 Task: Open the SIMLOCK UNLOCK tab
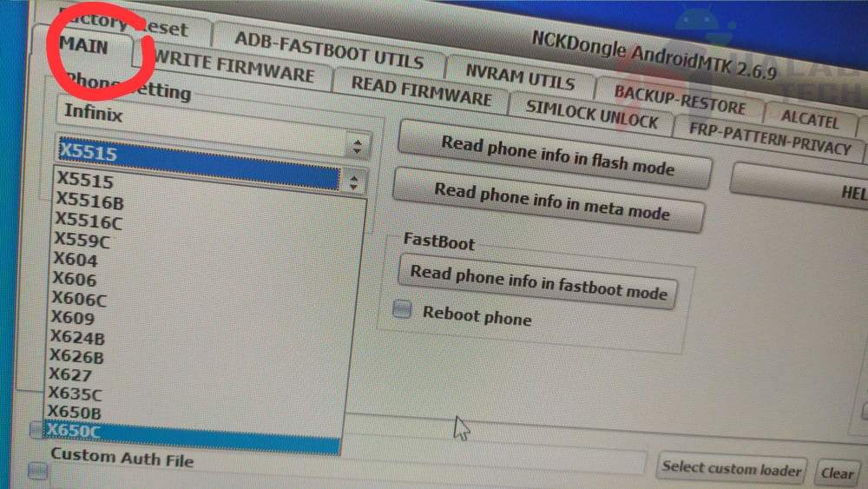[591, 115]
